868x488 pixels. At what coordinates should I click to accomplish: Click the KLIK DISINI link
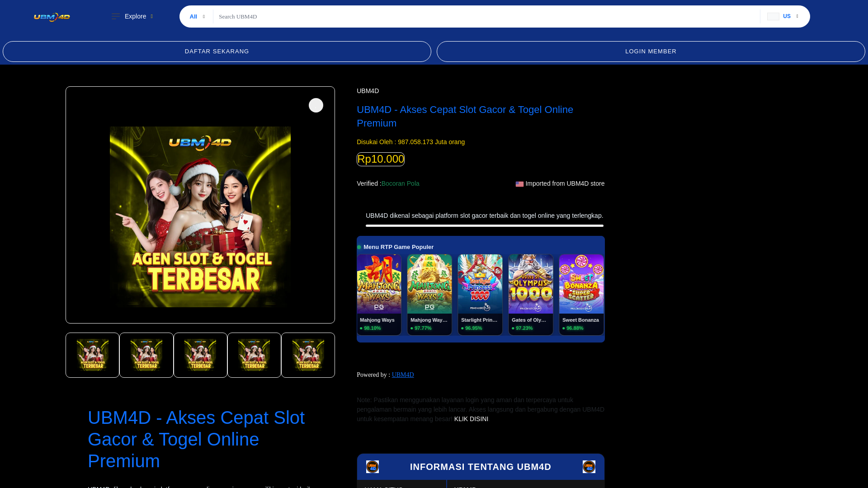coord(471,419)
